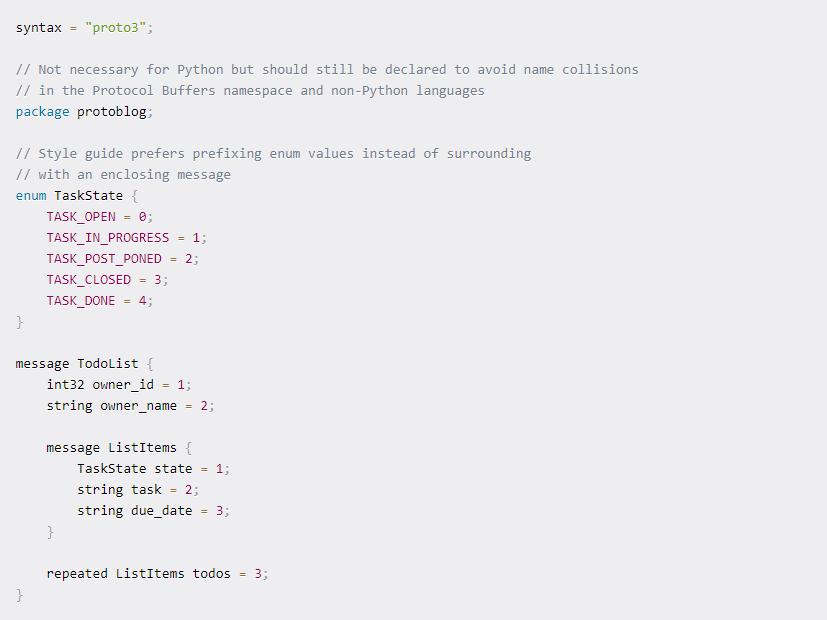Click the TASK_DONE enum value
827x620 pixels.
pos(81,300)
